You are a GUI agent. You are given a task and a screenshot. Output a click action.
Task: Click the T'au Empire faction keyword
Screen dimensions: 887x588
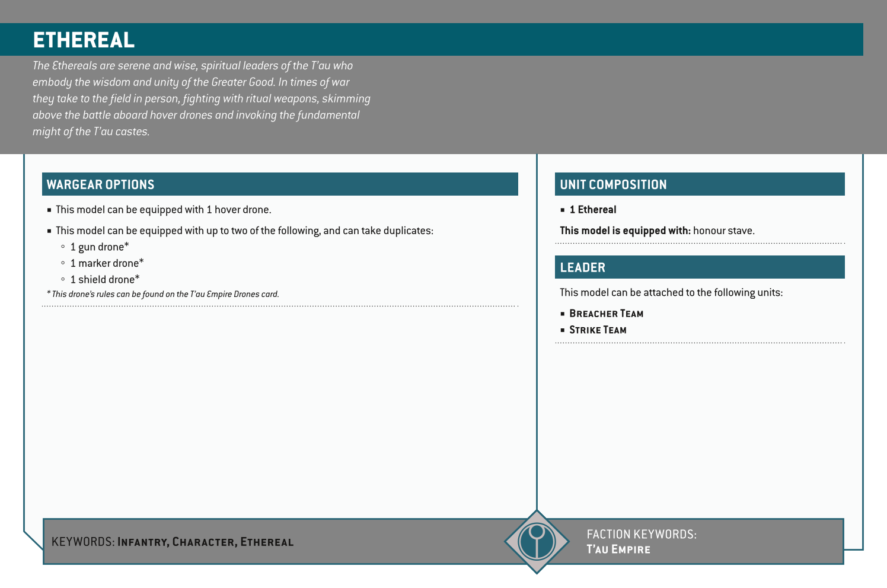coord(618,549)
